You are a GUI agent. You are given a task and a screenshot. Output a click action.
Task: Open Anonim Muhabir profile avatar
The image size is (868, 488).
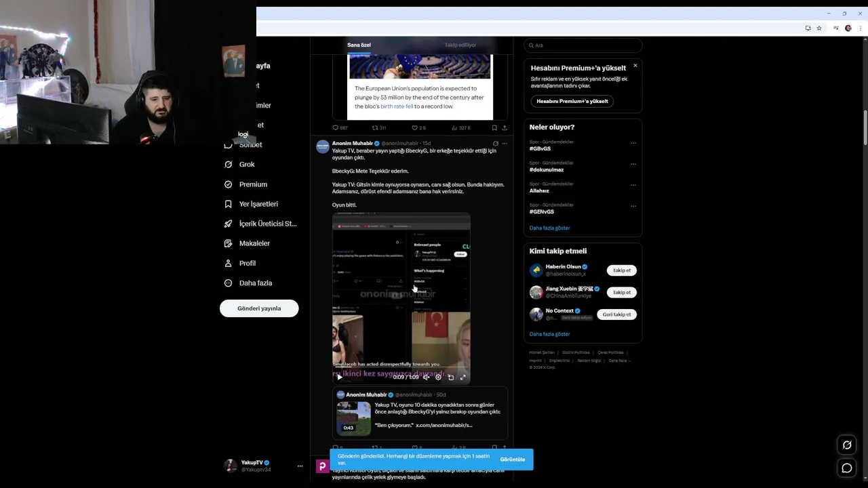pos(323,146)
